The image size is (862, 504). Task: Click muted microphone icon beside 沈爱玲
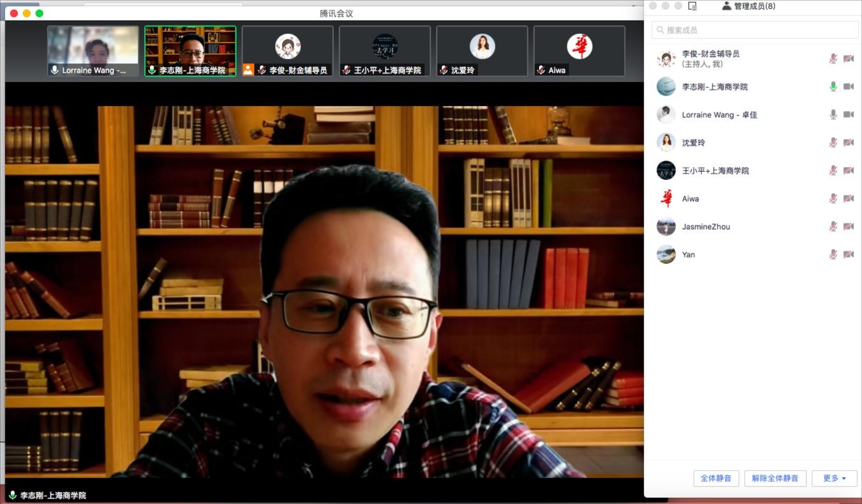pos(833,143)
